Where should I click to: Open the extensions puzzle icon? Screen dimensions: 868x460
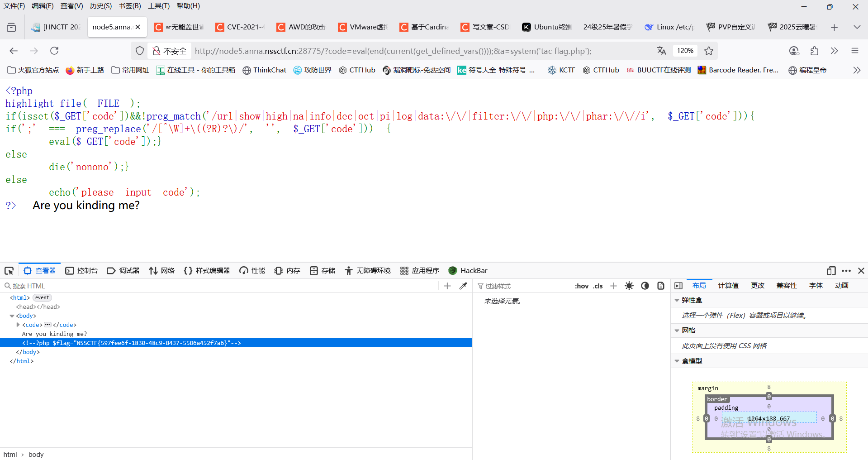click(814, 51)
